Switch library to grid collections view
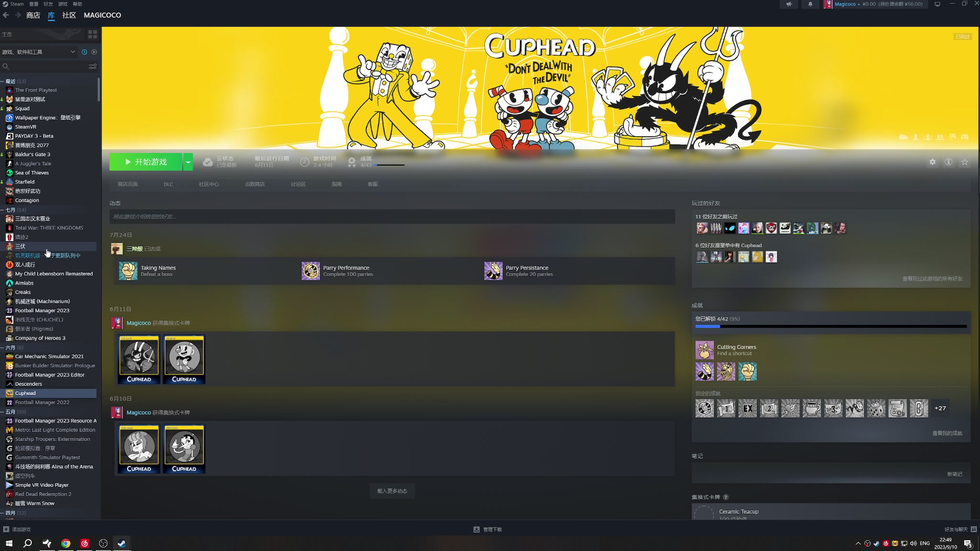The width and height of the screenshot is (980, 551). 92,34
